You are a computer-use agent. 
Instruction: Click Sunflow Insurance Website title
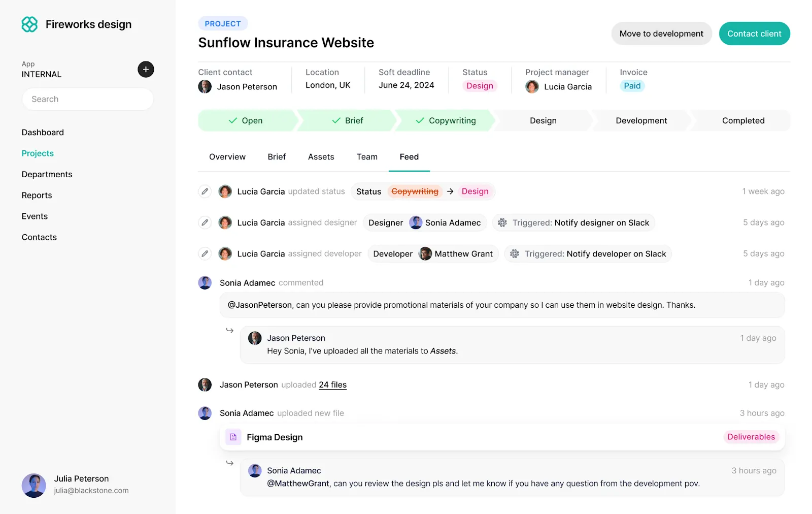point(286,43)
